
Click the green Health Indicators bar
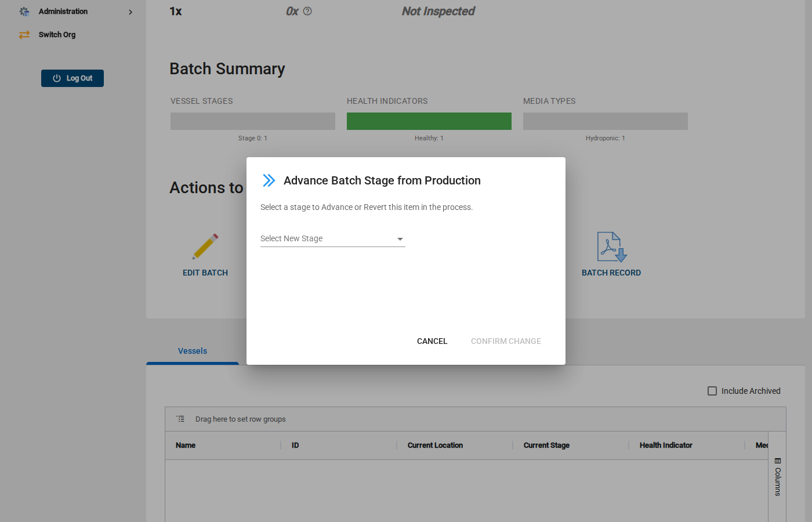429,121
